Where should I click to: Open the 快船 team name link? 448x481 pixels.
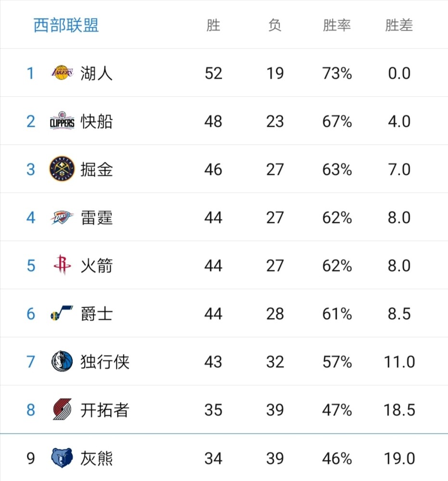[x=97, y=122]
